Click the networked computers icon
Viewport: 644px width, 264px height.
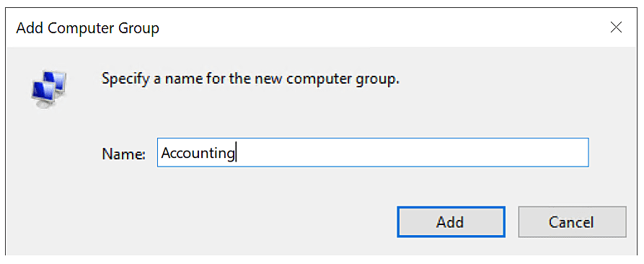(49, 89)
